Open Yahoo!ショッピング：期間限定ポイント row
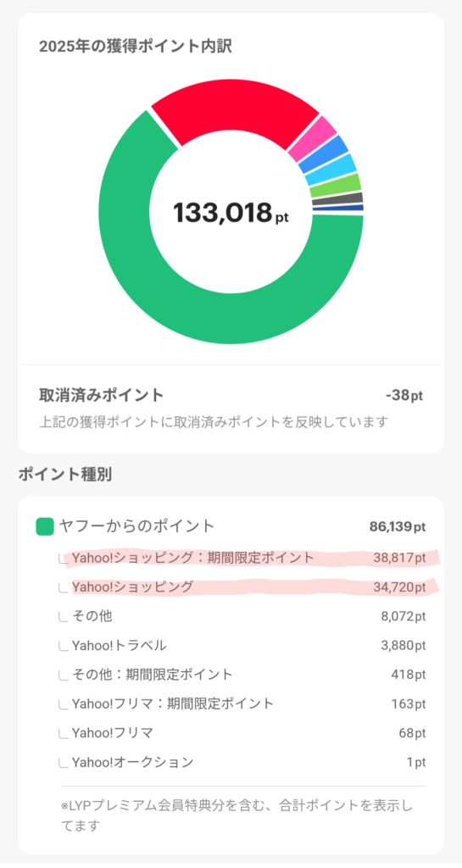 (242, 558)
